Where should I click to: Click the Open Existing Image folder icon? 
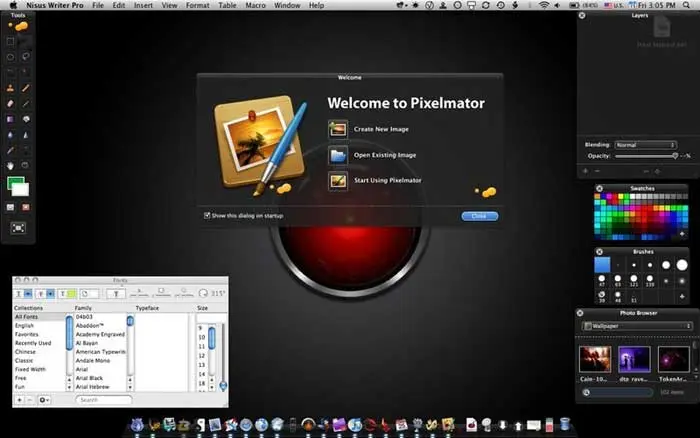[338, 155]
